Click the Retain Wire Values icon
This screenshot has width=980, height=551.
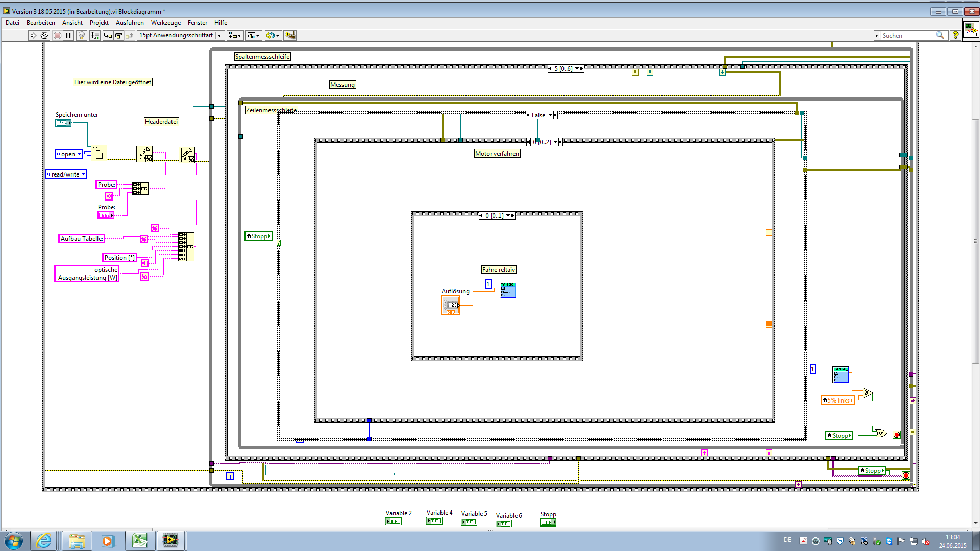point(94,35)
